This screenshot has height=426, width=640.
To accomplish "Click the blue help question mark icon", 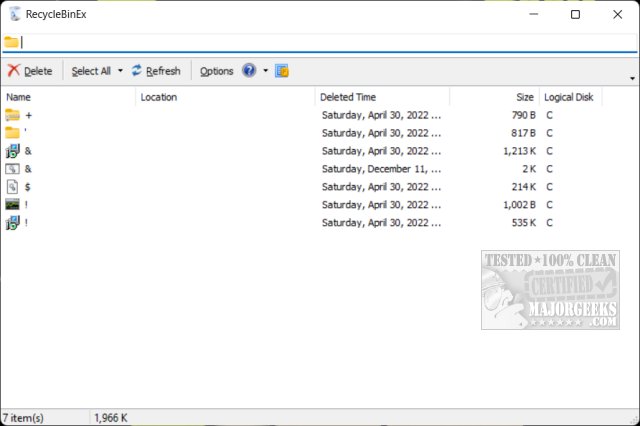I will 249,71.
